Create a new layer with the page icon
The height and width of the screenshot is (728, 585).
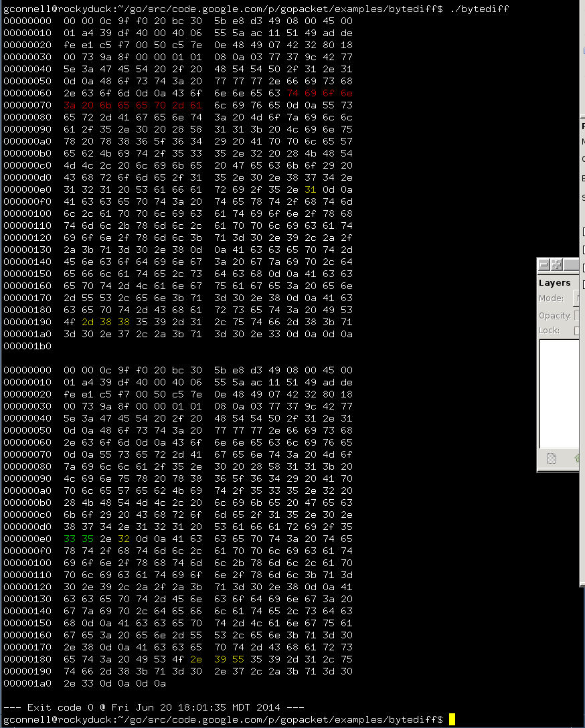[552, 458]
